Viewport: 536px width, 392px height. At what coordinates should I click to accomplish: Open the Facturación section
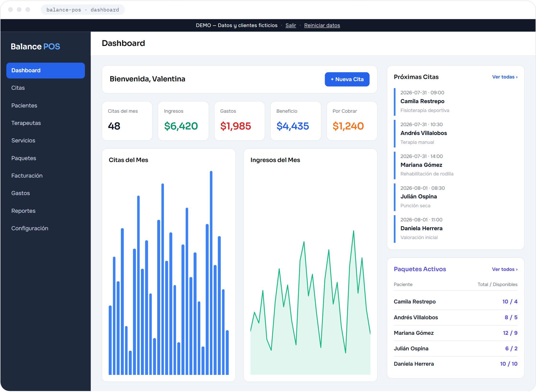point(45,176)
